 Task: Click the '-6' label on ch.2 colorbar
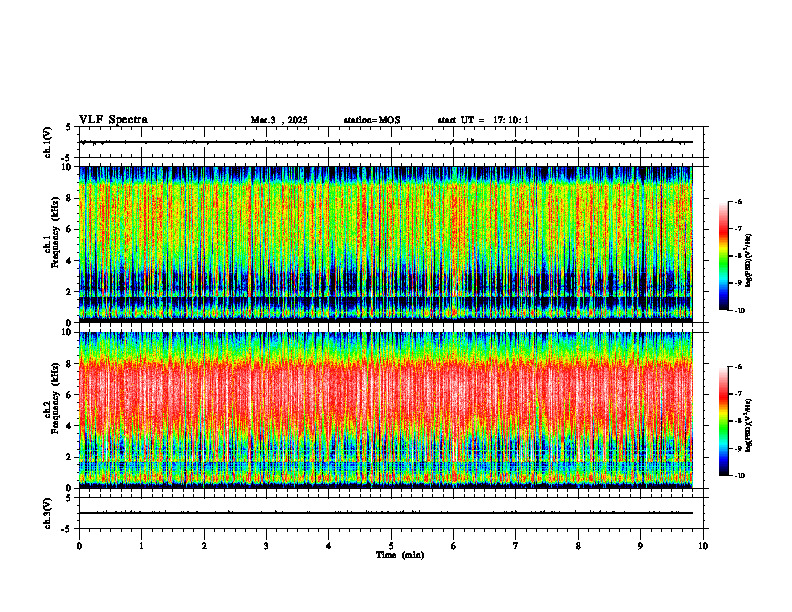[738, 367]
